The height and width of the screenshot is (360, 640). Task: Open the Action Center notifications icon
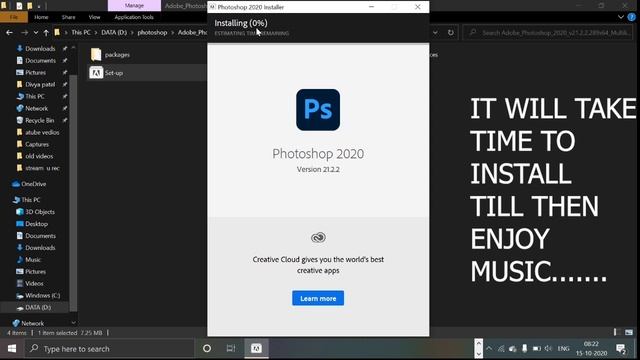622,349
